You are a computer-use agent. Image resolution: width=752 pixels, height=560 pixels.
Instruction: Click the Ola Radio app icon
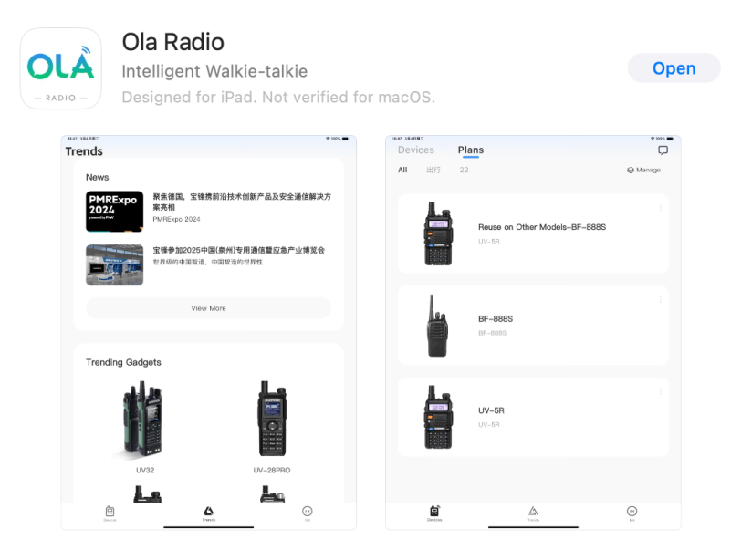click(x=60, y=68)
